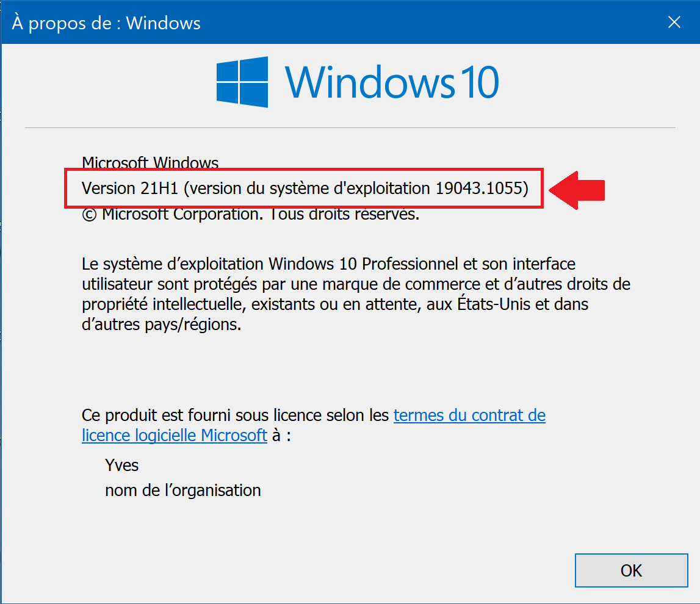
Task: Close the À propos de Windows dialog
Action: coord(674,22)
